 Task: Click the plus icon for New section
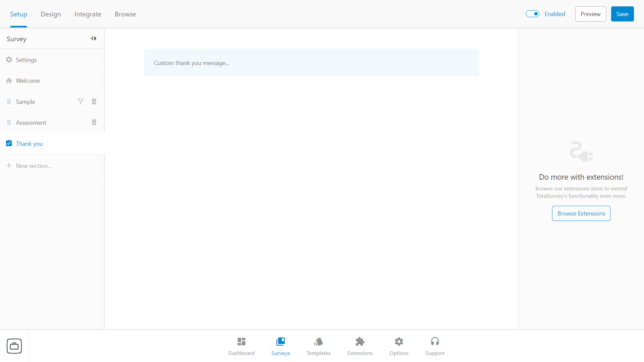[x=9, y=166]
